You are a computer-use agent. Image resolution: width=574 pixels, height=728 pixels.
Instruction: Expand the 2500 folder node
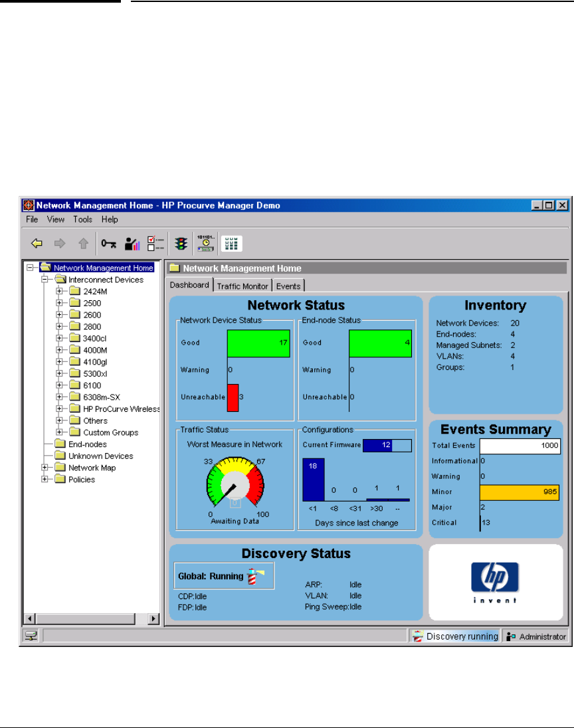(59, 303)
